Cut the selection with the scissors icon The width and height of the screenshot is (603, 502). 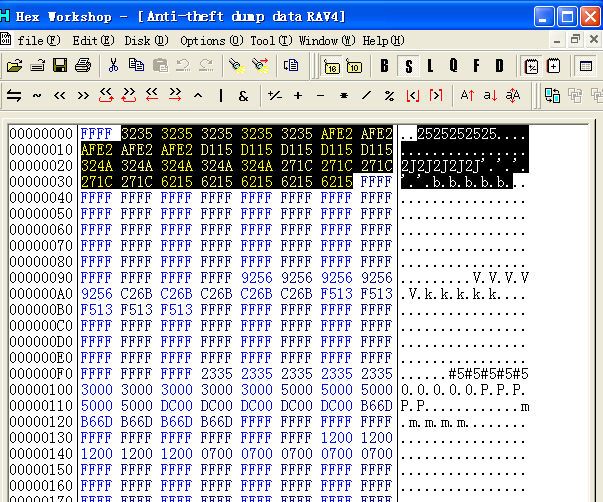coord(113,66)
